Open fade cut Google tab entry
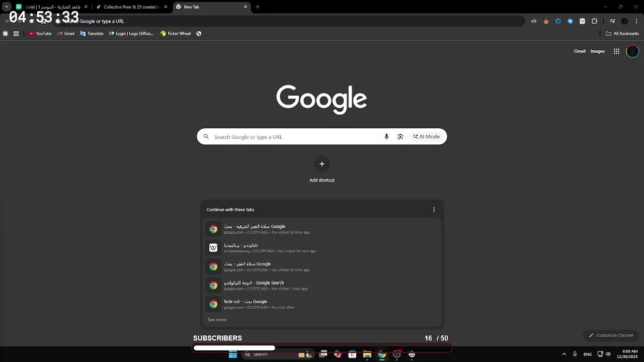Image resolution: width=644 pixels, height=362 pixels. click(x=322, y=304)
